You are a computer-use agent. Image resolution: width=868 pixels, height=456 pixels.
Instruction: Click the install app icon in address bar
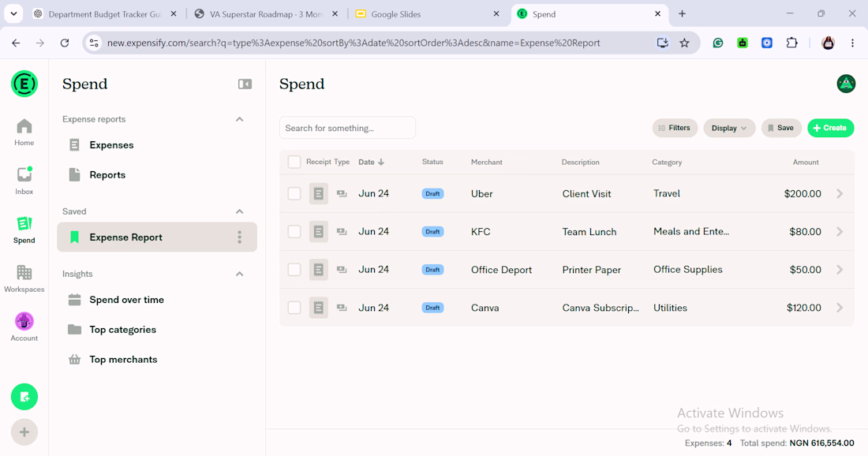pyautogui.click(x=663, y=43)
